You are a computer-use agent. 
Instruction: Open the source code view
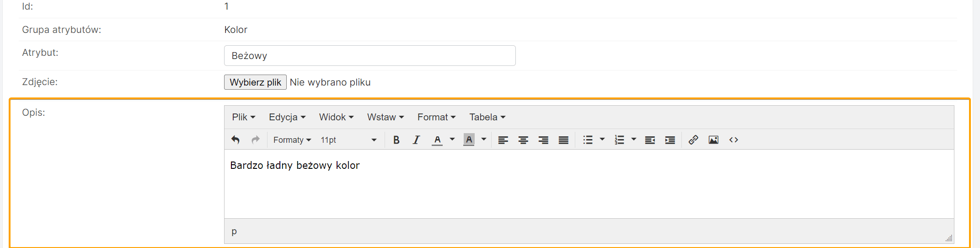click(734, 140)
